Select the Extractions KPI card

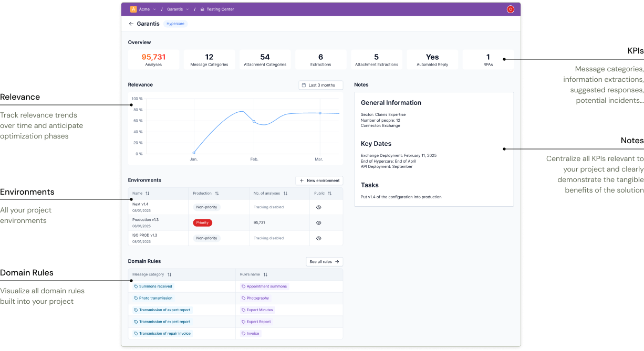coord(320,59)
